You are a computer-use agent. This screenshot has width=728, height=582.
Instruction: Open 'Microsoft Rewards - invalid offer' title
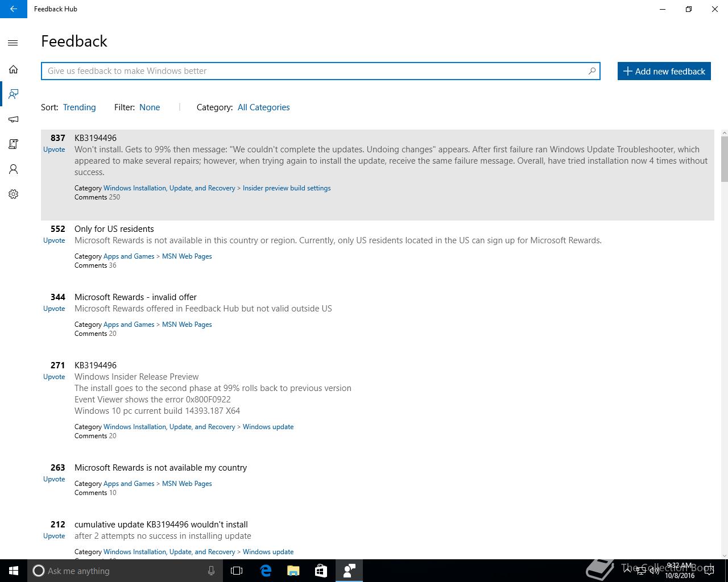(x=135, y=297)
